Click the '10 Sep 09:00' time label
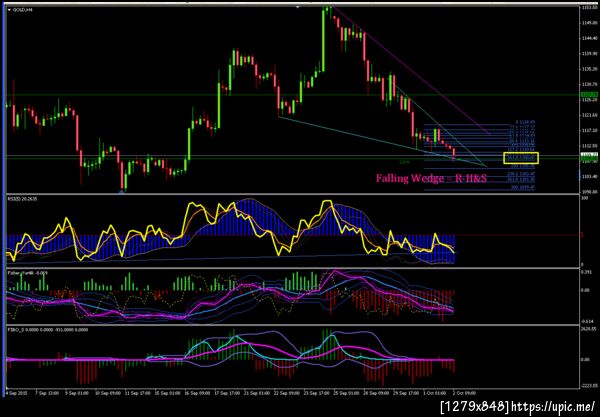The image size is (600, 417). [108, 393]
